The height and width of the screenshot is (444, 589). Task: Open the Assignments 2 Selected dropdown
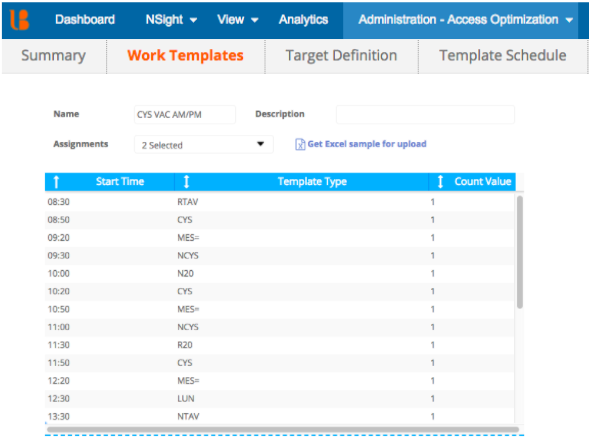(x=204, y=145)
